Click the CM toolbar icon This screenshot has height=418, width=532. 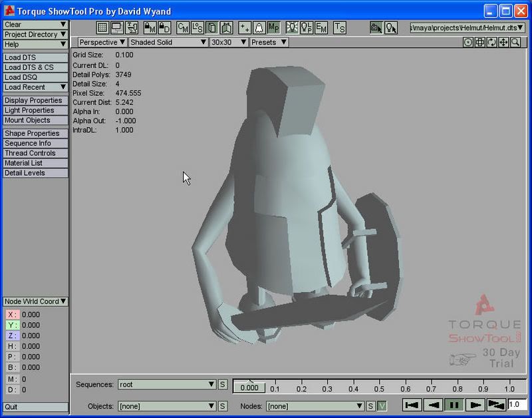183,28
